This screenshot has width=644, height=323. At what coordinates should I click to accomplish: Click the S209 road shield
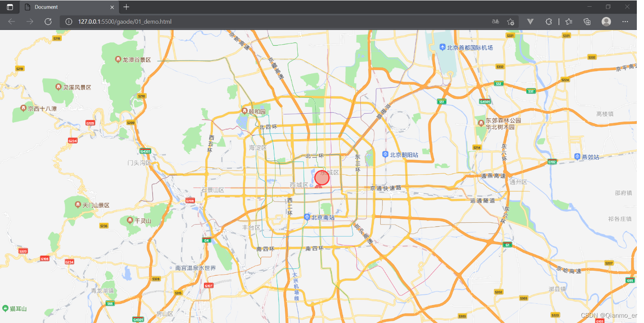131,123
